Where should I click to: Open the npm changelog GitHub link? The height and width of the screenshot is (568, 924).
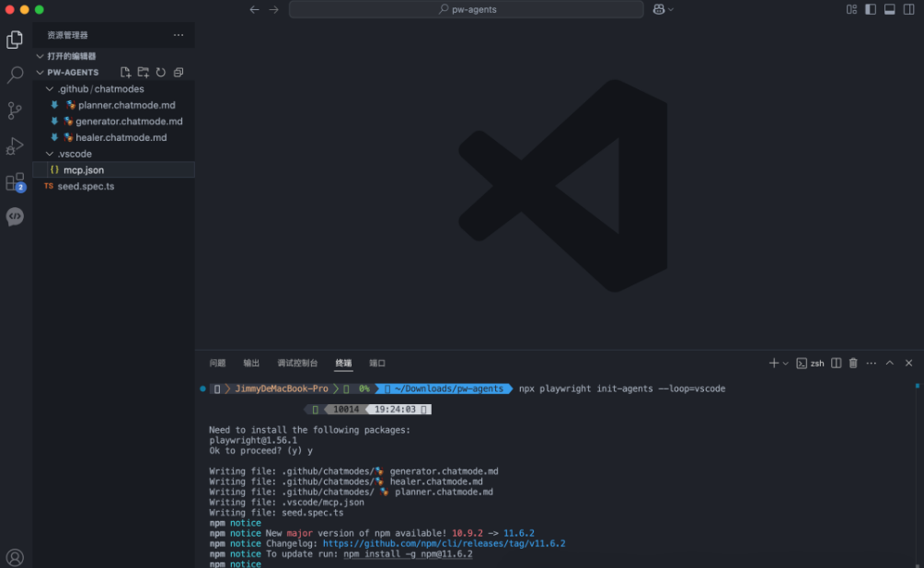click(444, 543)
